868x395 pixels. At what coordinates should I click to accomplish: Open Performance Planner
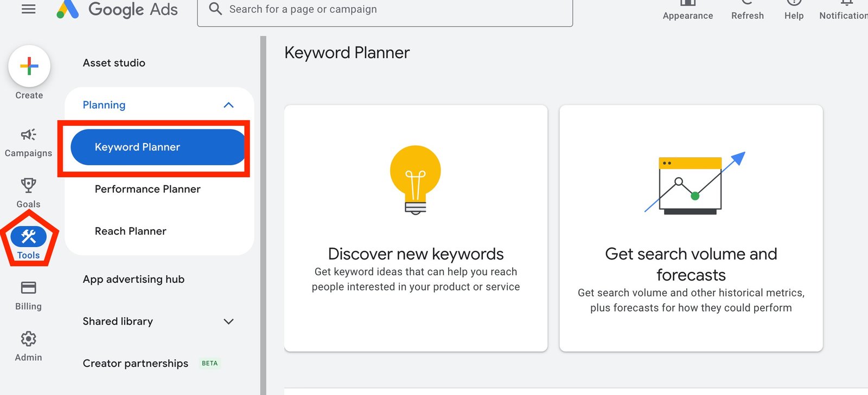coord(147,189)
